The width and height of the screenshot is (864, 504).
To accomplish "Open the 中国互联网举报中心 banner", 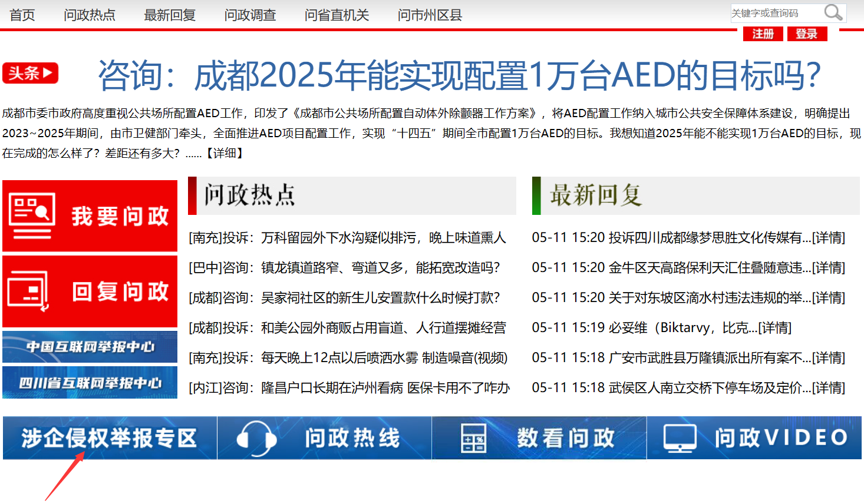I will 90,347.
